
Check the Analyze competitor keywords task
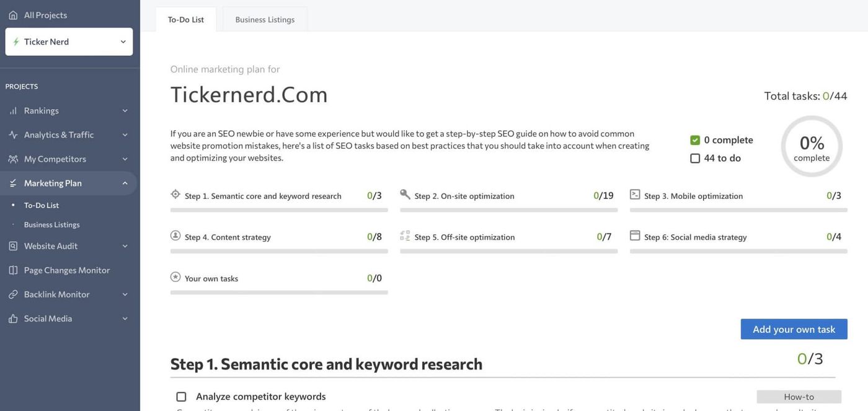coord(181,397)
